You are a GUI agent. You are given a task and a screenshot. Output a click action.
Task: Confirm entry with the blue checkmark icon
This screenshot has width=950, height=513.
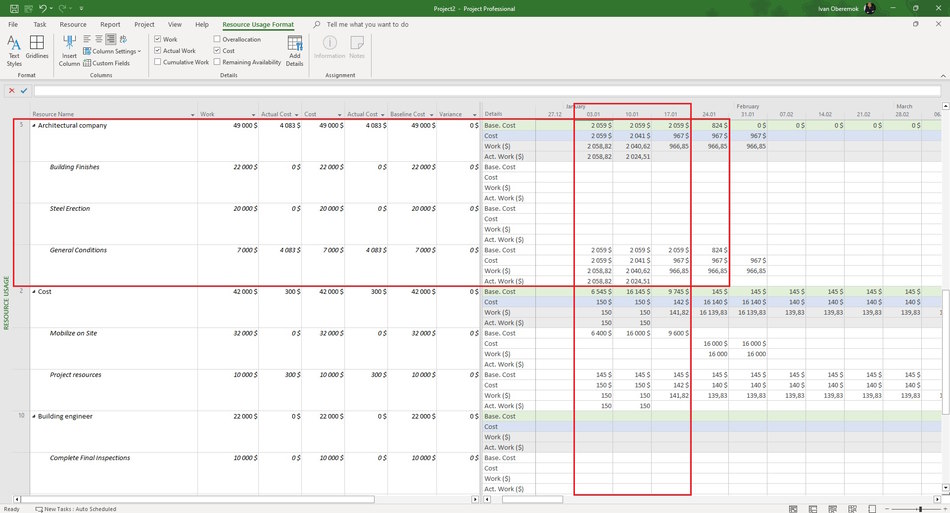[x=24, y=90]
